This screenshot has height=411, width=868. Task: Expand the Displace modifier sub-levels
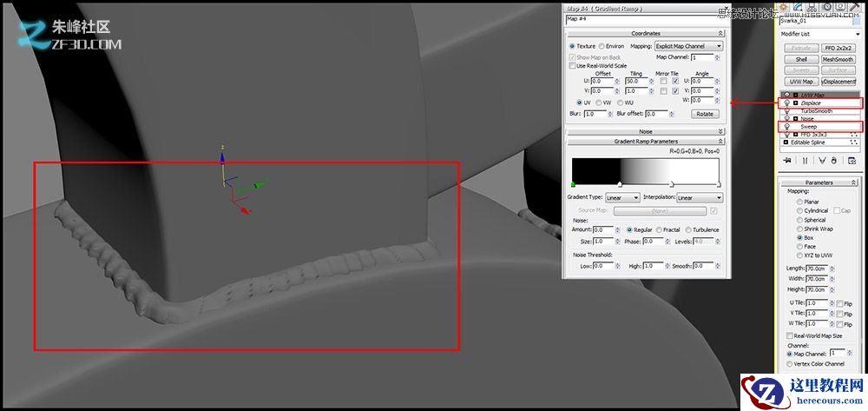(x=795, y=103)
